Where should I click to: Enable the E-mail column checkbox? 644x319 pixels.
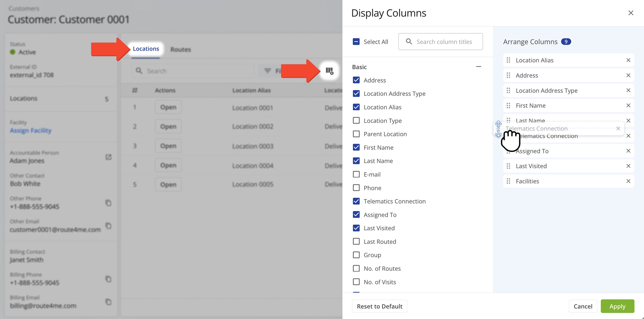pos(356,174)
